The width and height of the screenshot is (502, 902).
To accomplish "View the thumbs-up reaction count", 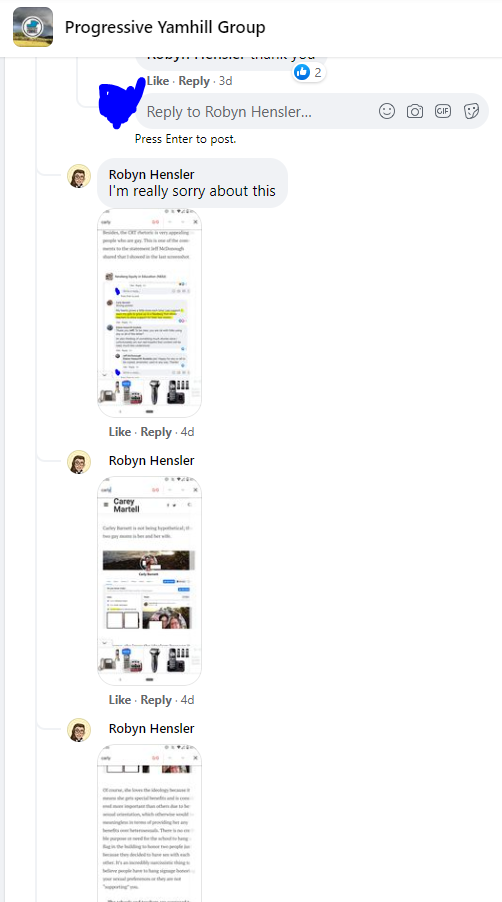I will 309,72.
